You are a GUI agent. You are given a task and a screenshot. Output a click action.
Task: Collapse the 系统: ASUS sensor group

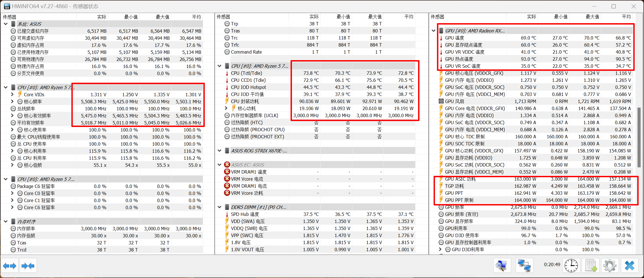(6, 24)
